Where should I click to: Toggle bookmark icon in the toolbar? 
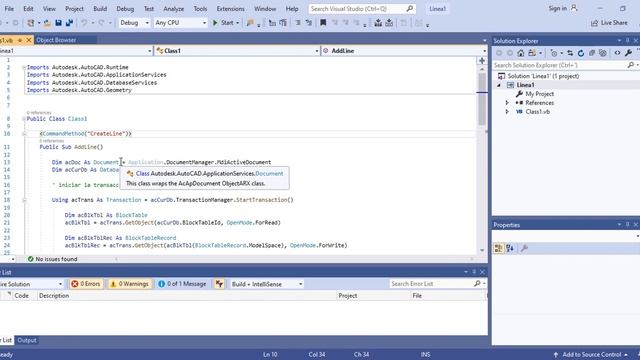323,23
